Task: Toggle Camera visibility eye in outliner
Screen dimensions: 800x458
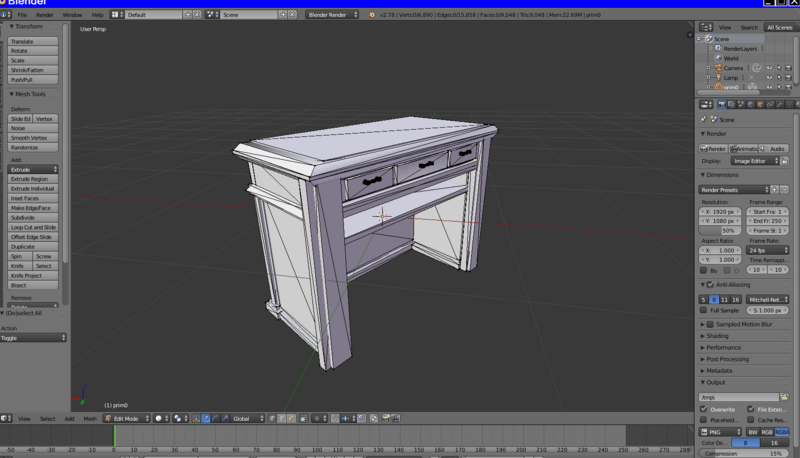Action: click(769, 68)
